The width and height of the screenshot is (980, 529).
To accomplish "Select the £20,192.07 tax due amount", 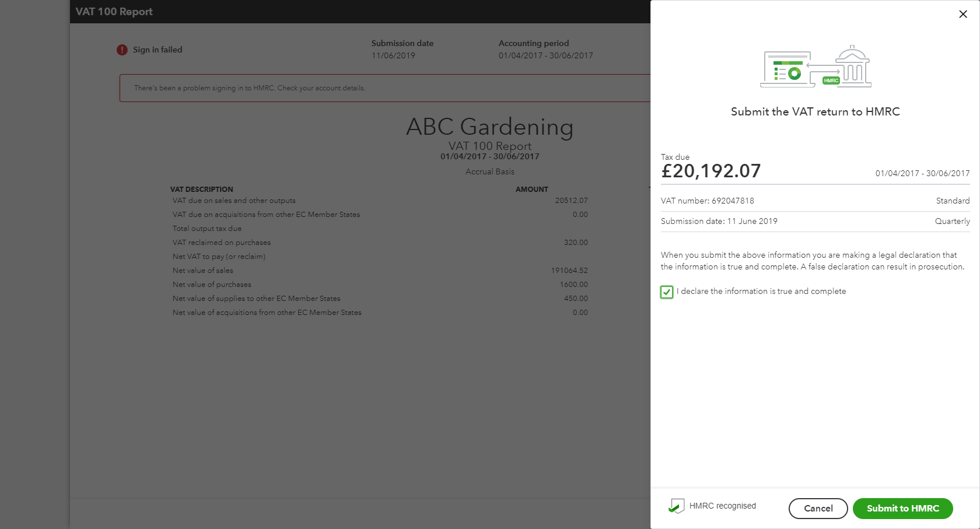I will (x=710, y=171).
